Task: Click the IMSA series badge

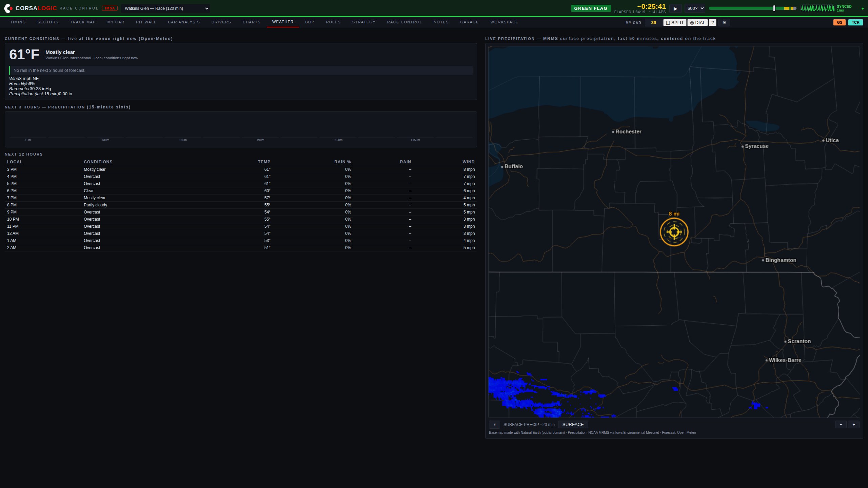Action: [110, 8]
